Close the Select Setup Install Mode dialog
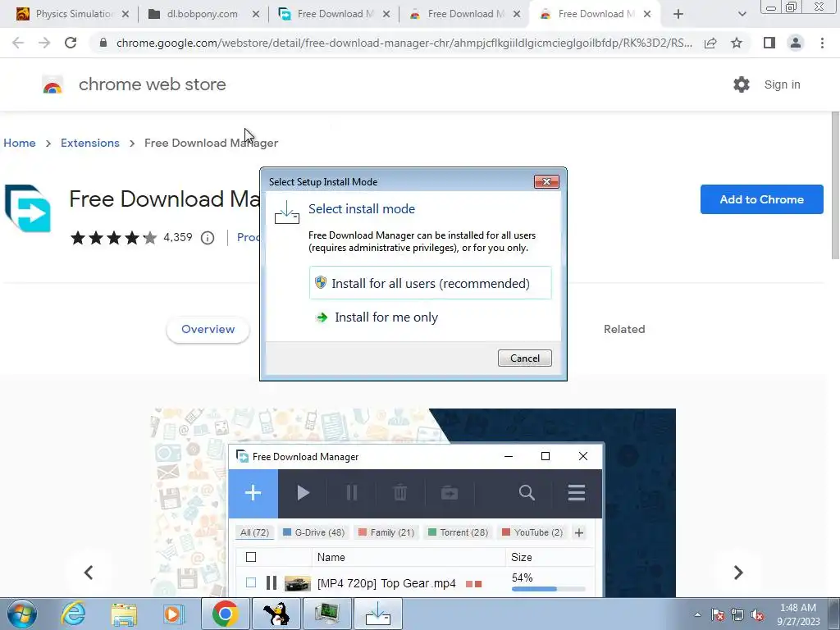Screen dimensions: 840x630 click(546, 181)
